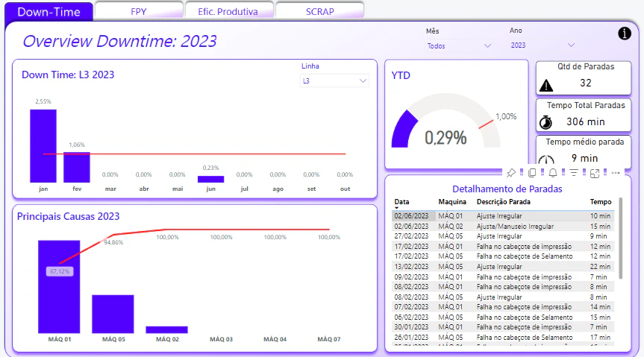
Task: Click the '17 min' time cell
Action: coord(601,338)
